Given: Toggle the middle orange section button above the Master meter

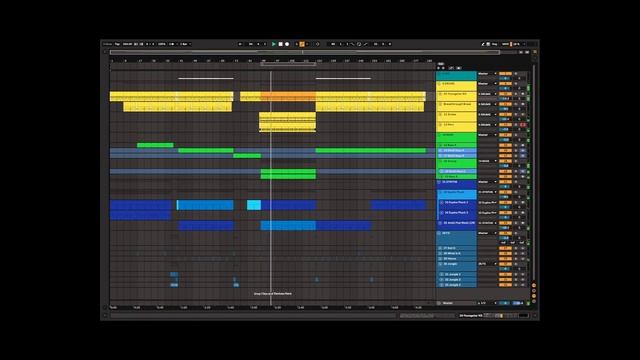Looking at the screenshot, I should (534, 291).
